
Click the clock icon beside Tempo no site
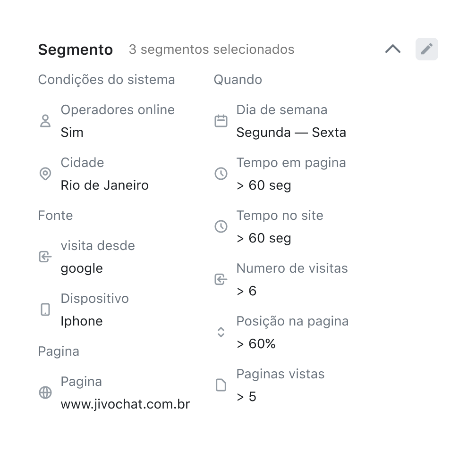[221, 226]
